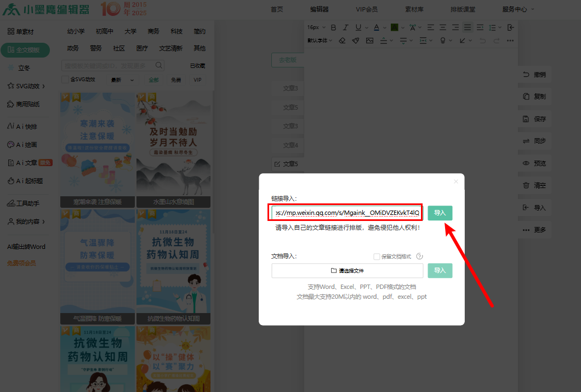
Task: Click the help question-mark icon in dialog
Action: (419, 256)
